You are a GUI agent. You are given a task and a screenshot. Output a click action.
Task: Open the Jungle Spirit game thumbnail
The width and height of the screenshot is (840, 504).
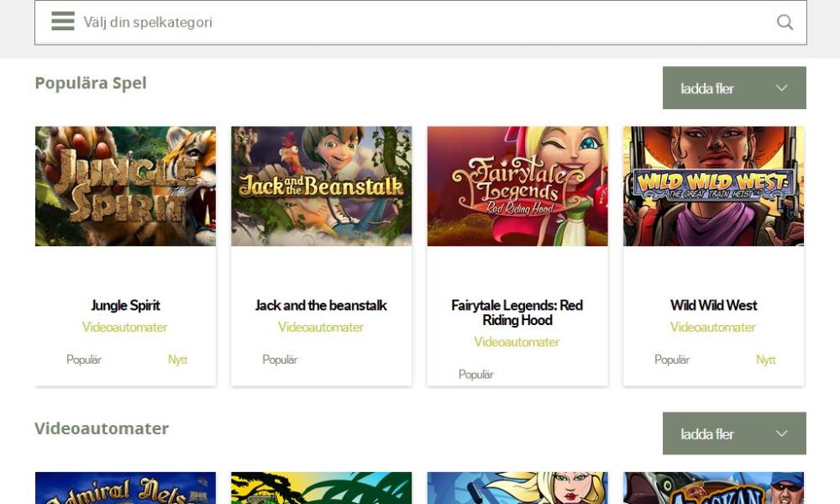(125, 186)
